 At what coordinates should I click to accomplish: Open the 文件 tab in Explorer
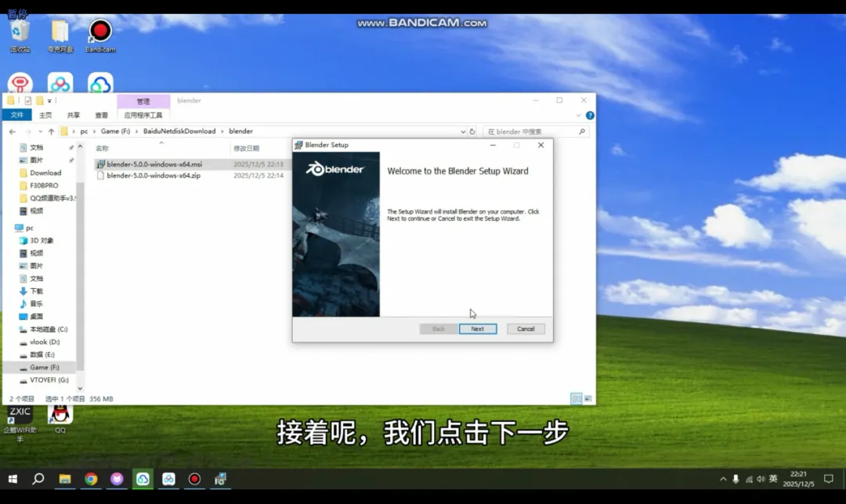16,115
